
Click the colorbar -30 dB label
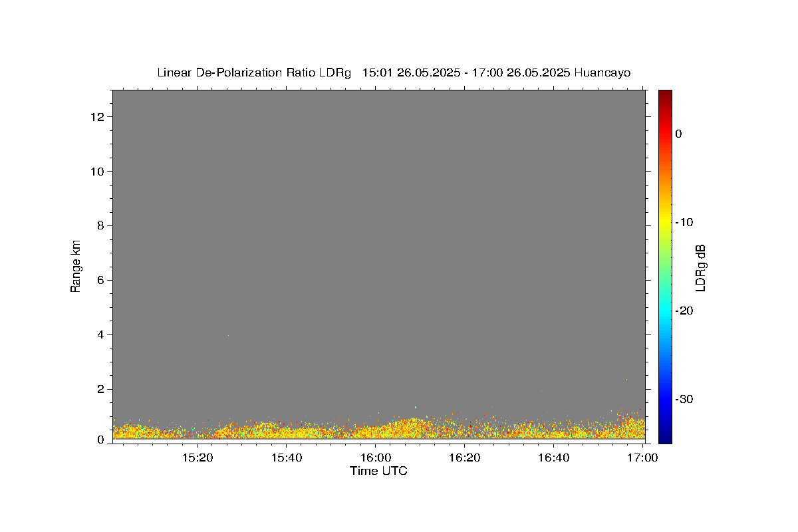tap(684, 399)
